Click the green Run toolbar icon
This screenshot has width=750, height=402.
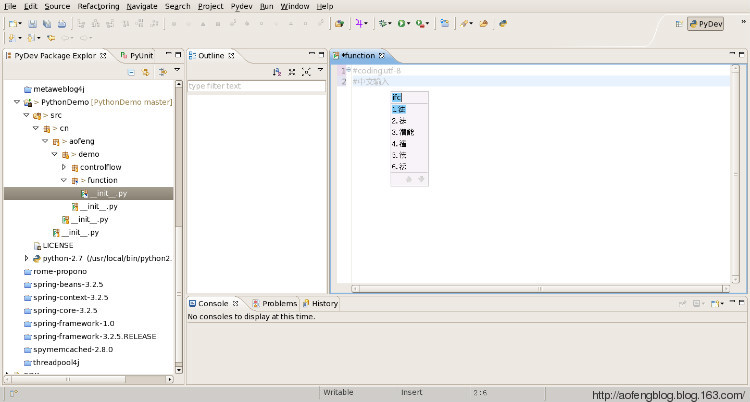(x=401, y=23)
